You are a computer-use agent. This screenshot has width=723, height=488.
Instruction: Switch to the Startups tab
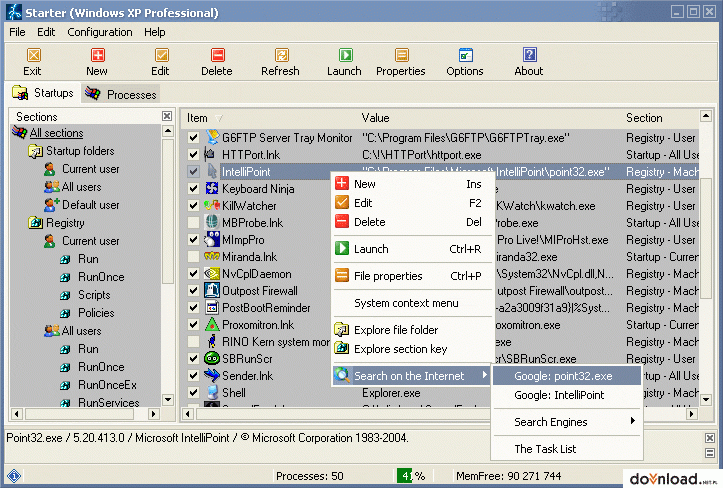point(43,93)
